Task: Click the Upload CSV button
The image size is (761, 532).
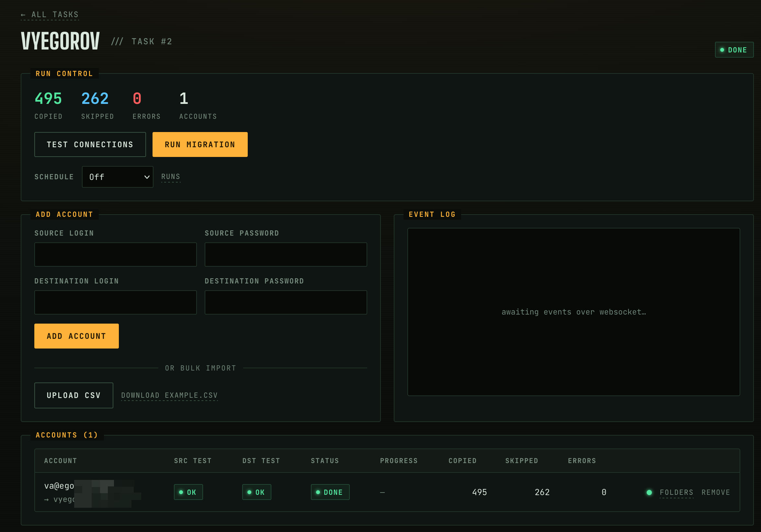Action: point(74,395)
